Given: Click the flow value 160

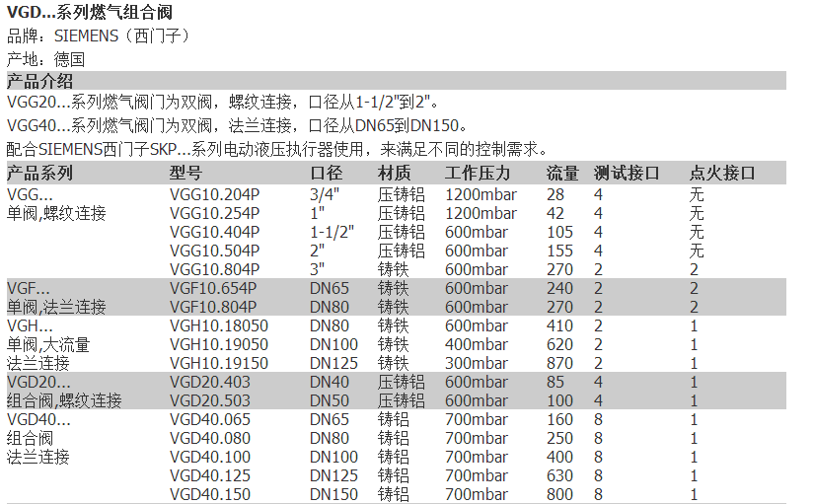Looking at the screenshot, I should (559, 419).
